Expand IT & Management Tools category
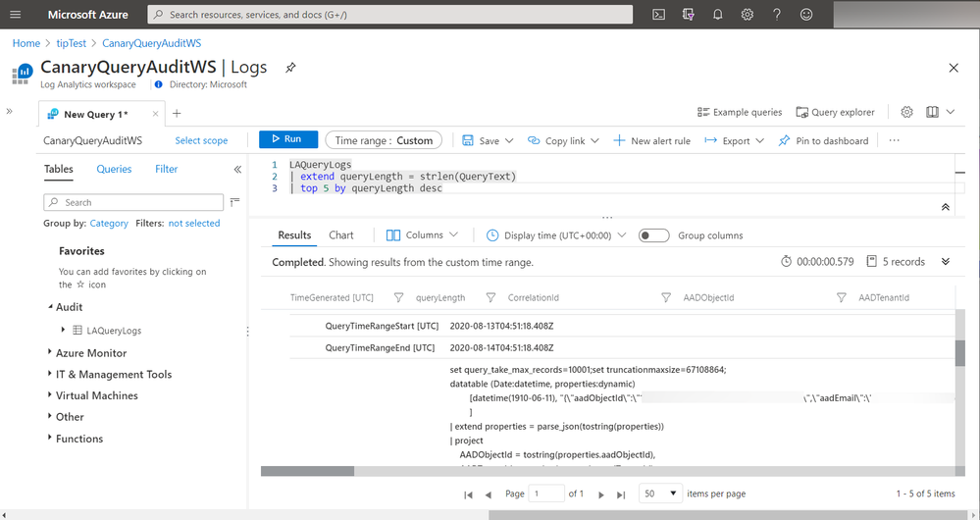The height and width of the screenshot is (520, 980). (49, 373)
